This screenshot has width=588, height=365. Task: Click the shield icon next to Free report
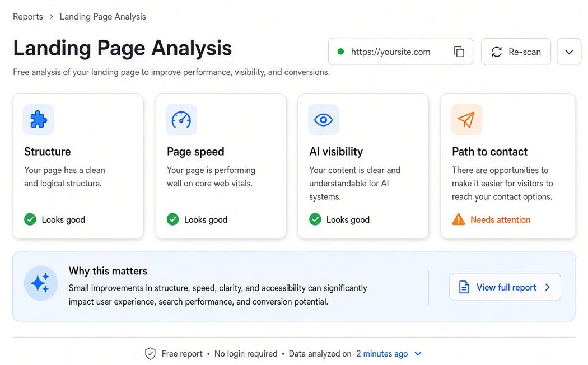150,353
